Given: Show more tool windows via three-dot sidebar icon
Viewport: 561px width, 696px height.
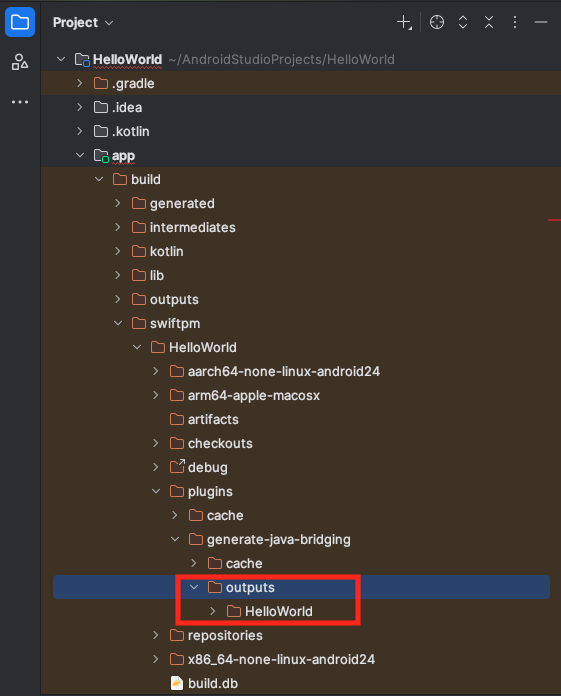Looking at the screenshot, I should pyautogui.click(x=20, y=102).
